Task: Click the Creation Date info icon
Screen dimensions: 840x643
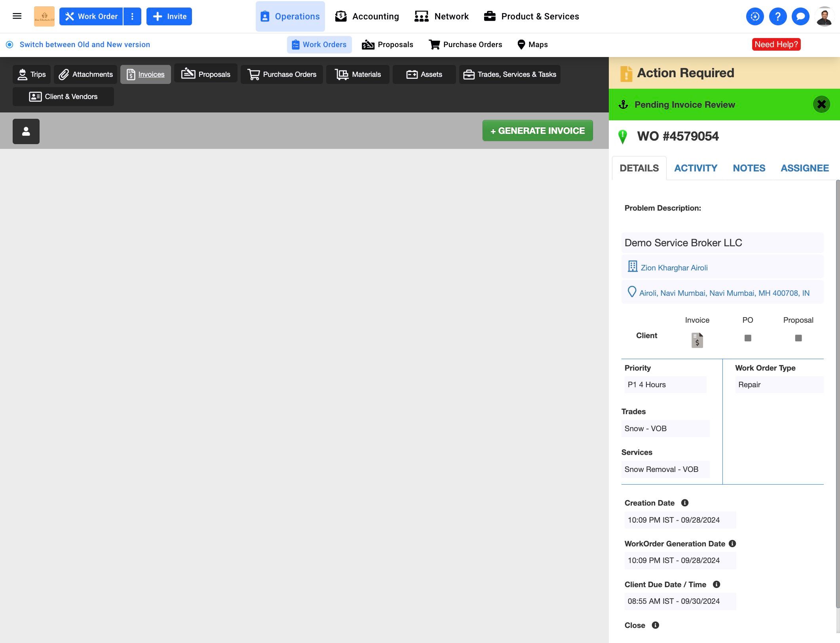Action: (x=684, y=503)
